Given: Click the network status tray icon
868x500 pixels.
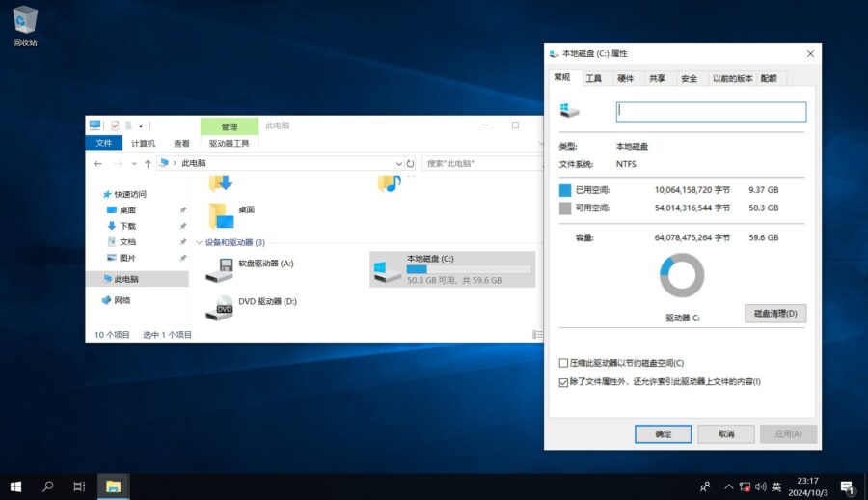Looking at the screenshot, I should [745, 486].
